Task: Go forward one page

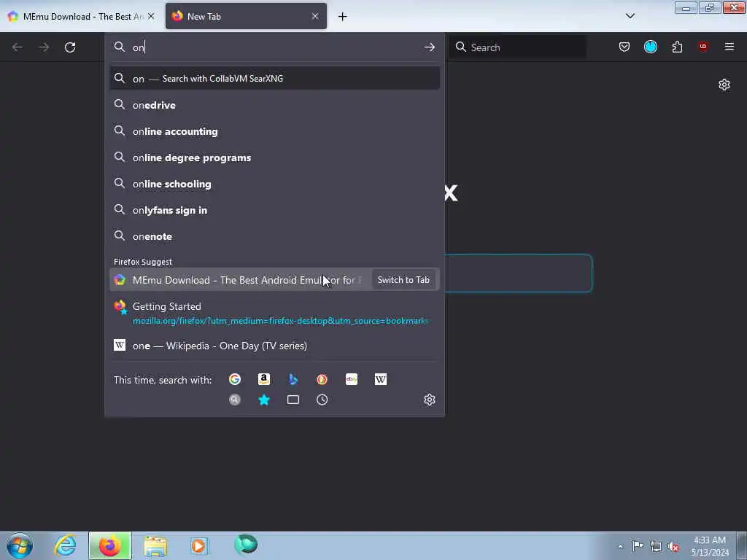Action: pyautogui.click(x=44, y=47)
